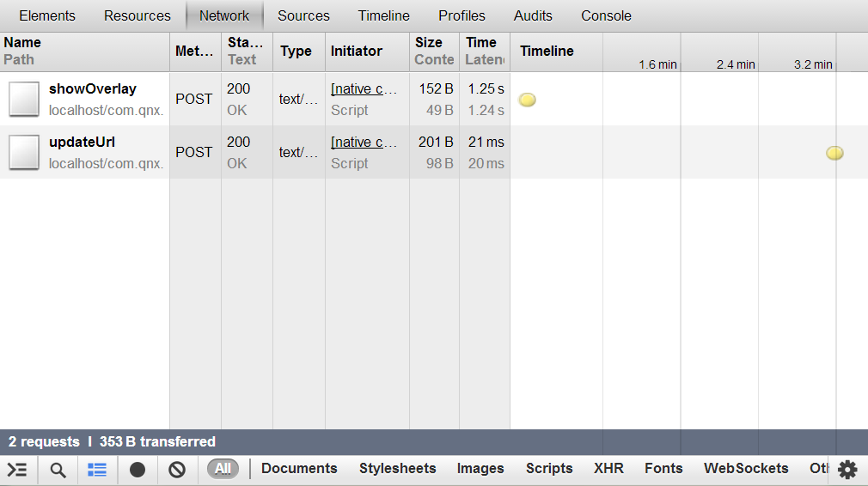Screen dimensions: 868x486
Task: Sort by the Size column header
Action: [x=429, y=43]
